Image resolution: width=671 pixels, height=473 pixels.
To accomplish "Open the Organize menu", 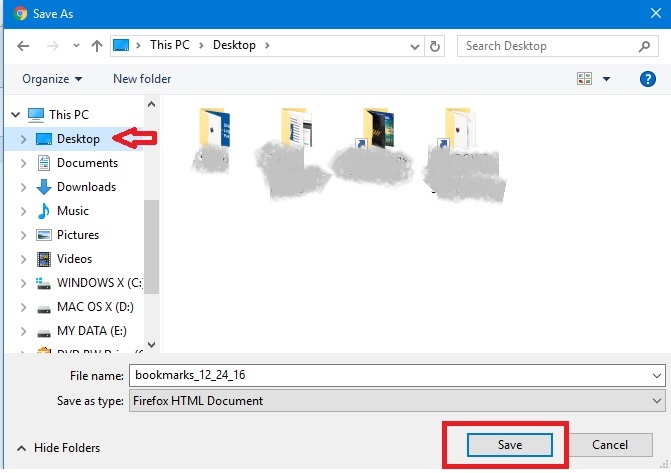I will (52, 79).
